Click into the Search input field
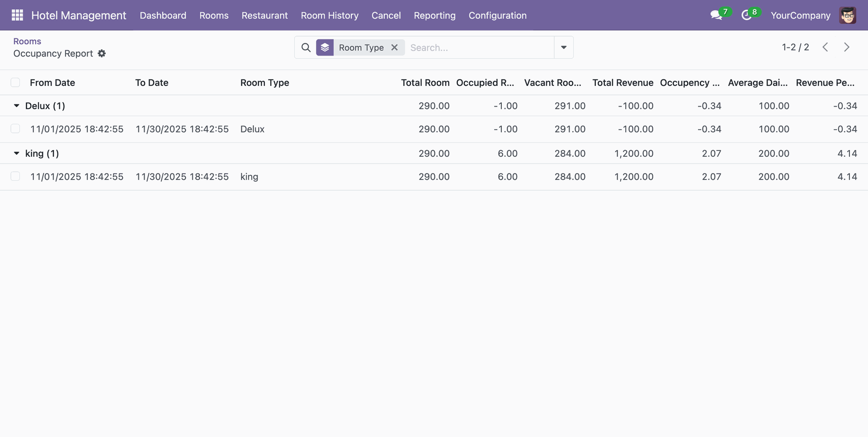 [479, 47]
